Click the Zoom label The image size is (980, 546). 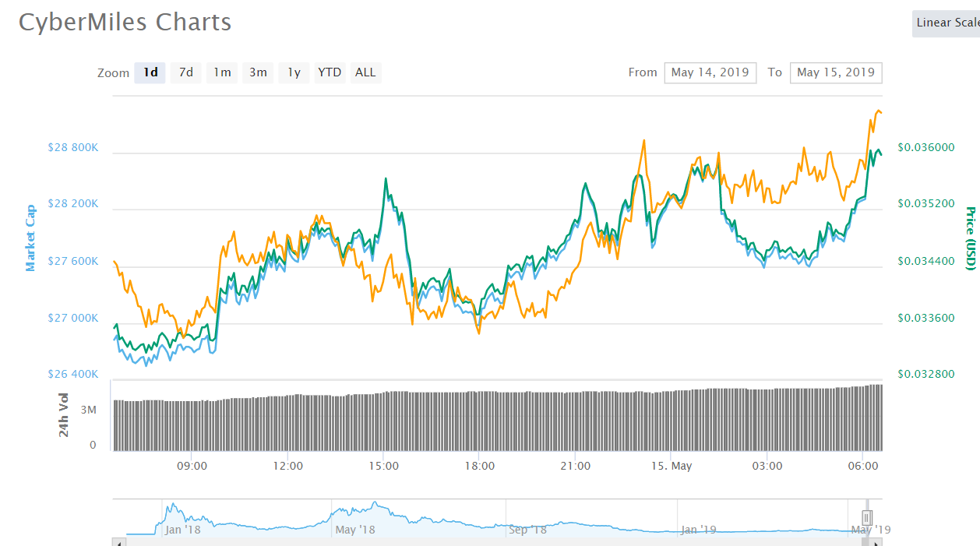coord(113,73)
